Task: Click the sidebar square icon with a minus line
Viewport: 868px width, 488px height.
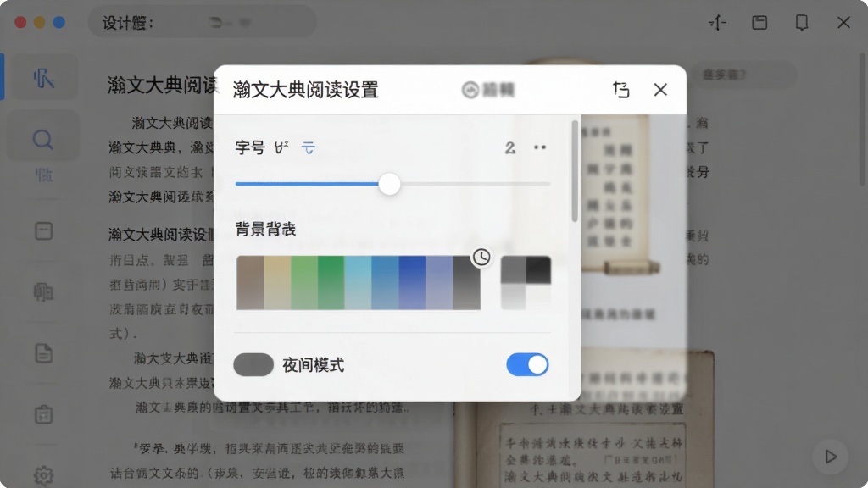Action: point(44,230)
